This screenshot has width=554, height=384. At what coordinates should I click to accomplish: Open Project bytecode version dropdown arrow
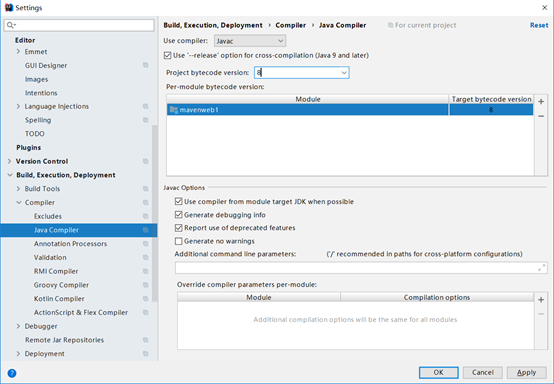tap(344, 73)
